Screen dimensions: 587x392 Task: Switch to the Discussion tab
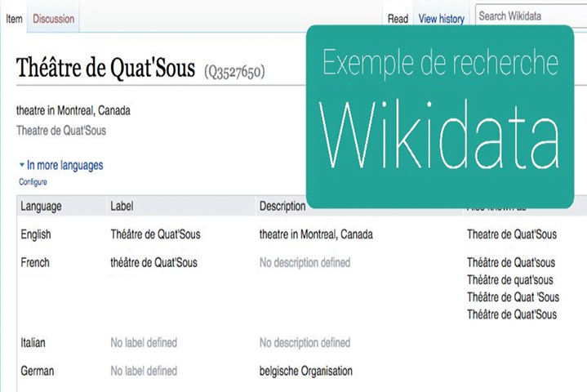(54, 19)
